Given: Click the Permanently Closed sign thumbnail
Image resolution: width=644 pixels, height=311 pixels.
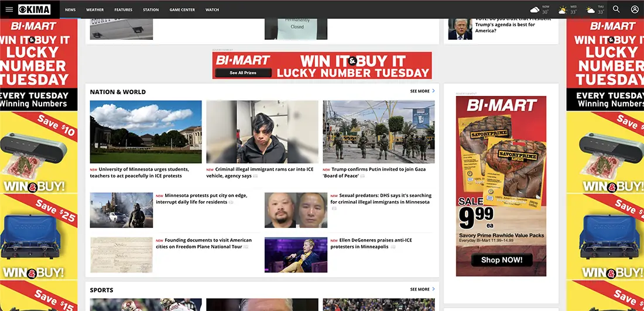Looking at the screenshot, I should (296, 29).
